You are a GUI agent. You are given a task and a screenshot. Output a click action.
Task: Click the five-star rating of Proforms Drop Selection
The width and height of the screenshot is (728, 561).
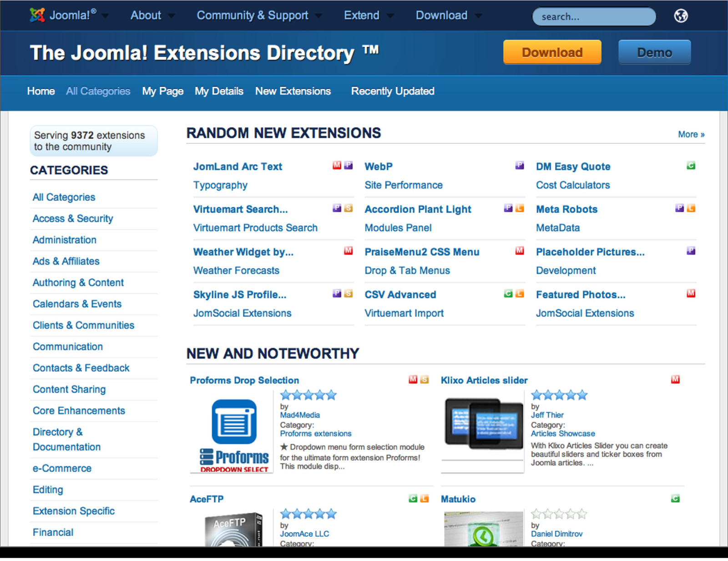coord(308,395)
